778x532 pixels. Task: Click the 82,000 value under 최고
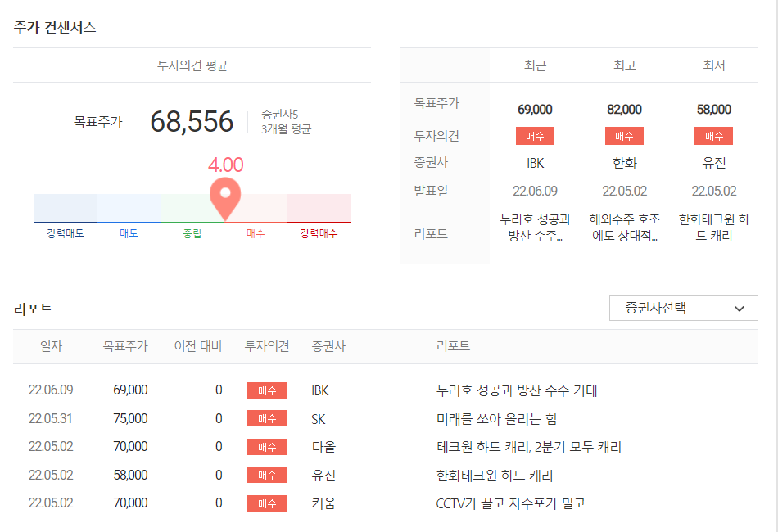click(624, 110)
